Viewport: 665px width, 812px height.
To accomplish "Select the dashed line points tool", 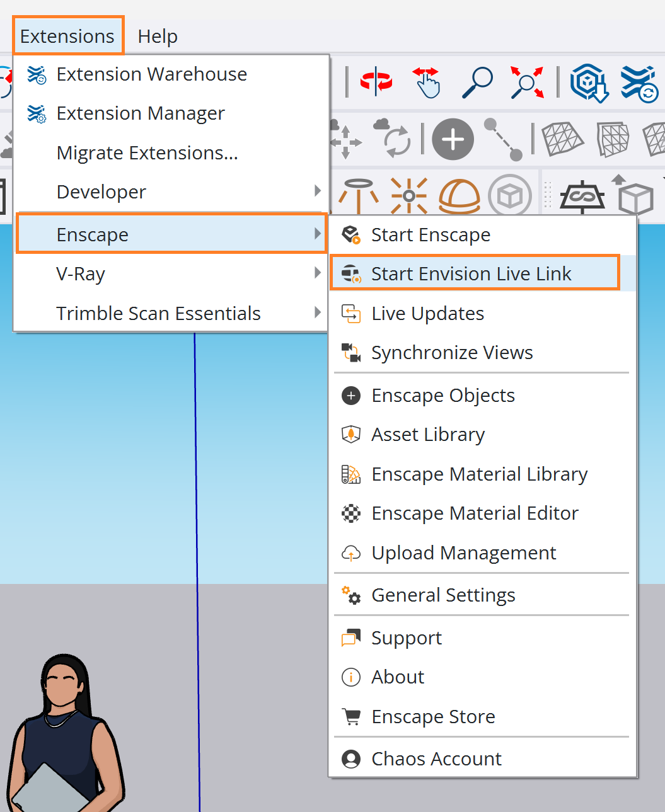I will click(x=503, y=139).
